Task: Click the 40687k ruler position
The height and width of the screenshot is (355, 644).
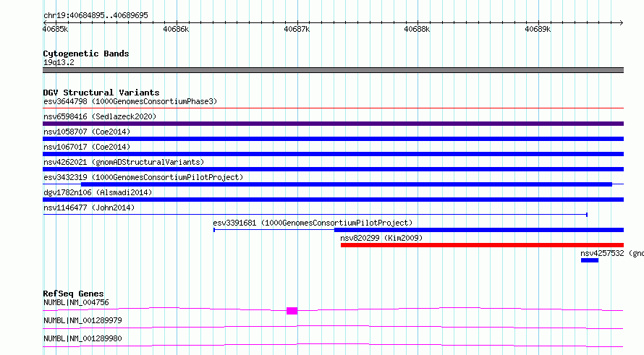Action: point(297,29)
